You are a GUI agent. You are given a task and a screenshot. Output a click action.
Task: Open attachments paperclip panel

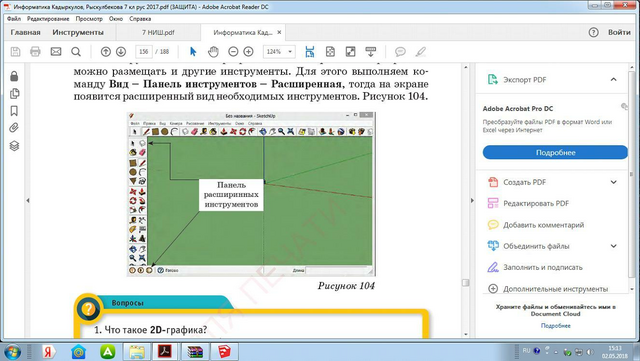14,128
